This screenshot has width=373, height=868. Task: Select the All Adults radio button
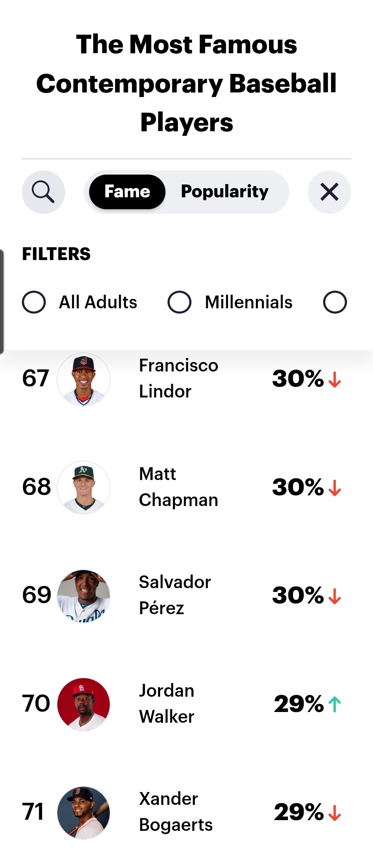[34, 302]
